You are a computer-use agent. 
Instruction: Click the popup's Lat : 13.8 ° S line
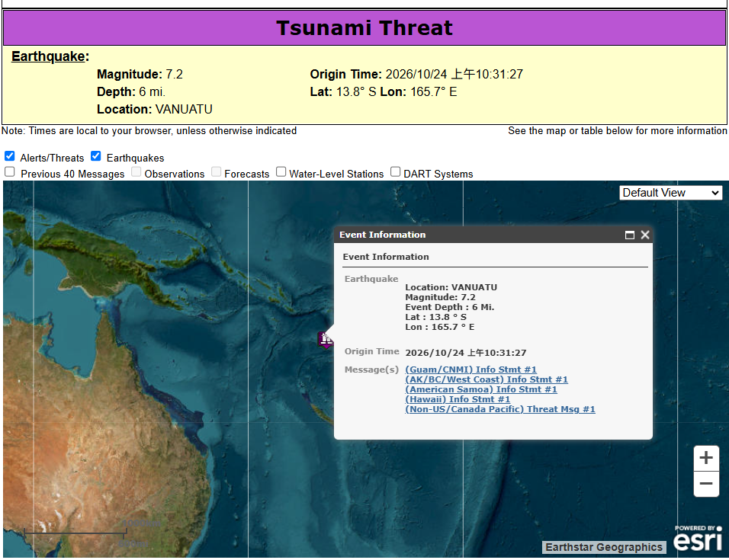tap(435, 317)
